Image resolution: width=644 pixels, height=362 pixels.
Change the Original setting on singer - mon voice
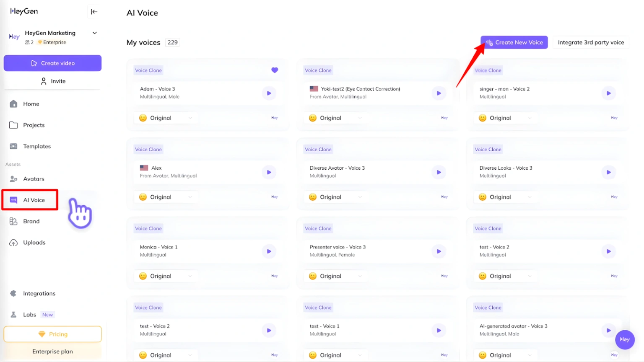coord(505,118)
